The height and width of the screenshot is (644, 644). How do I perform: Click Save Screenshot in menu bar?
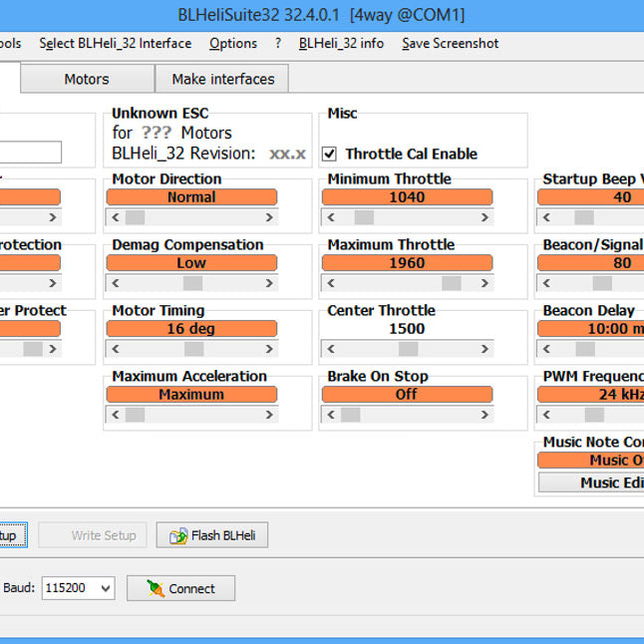pos(450,43)
